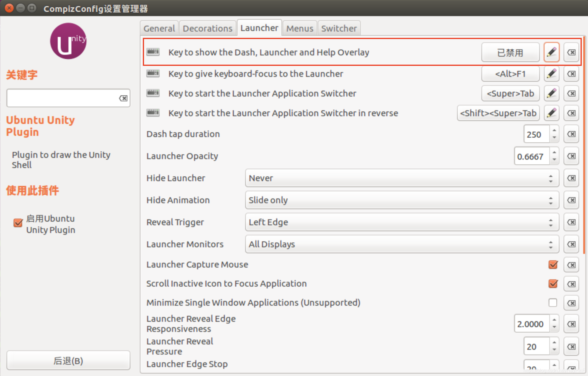Click pencil icon for <Shift><Super>Tab binding
588x376 pixels.
[x=551, y=113]
